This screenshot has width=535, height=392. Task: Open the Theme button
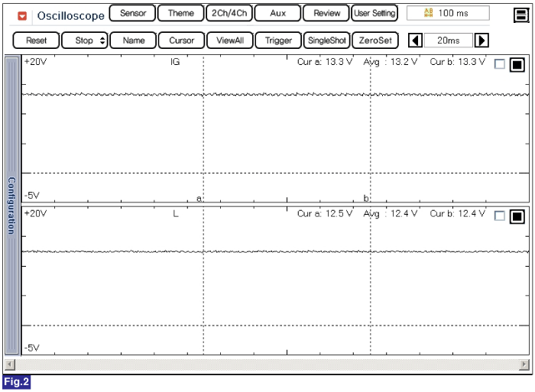181,13
